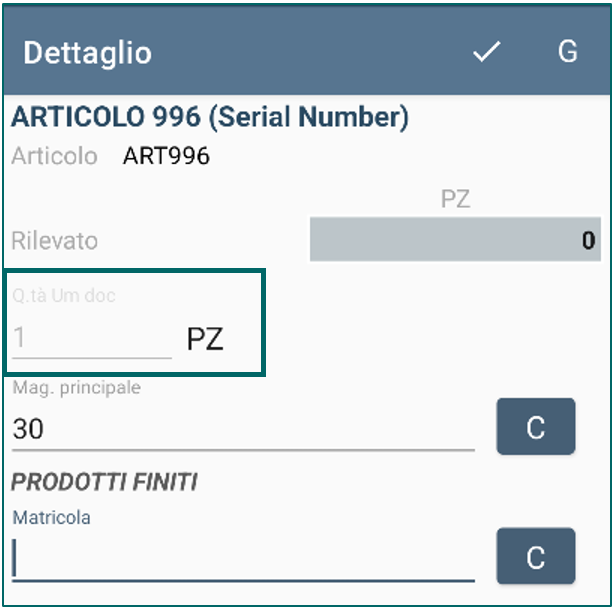Screen dimensions: 614x609
Task: Tap the PZ unit beside quantity field
Action: point(205,339)
